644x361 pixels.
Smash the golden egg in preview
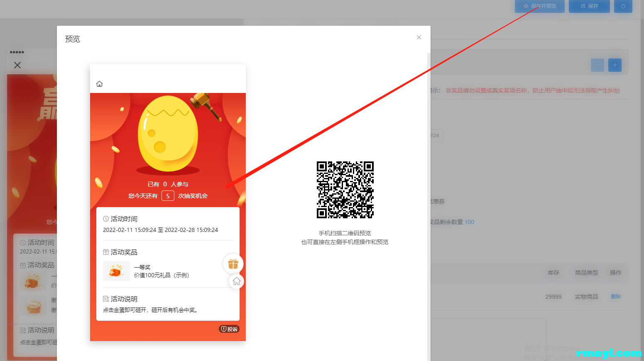pos(168,134)
